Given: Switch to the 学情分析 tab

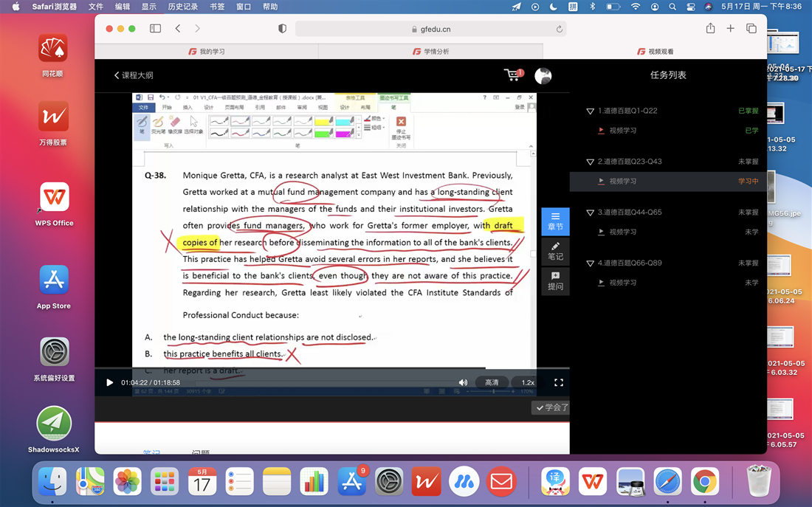Looking at the screenshot, I should click(431, 51).
